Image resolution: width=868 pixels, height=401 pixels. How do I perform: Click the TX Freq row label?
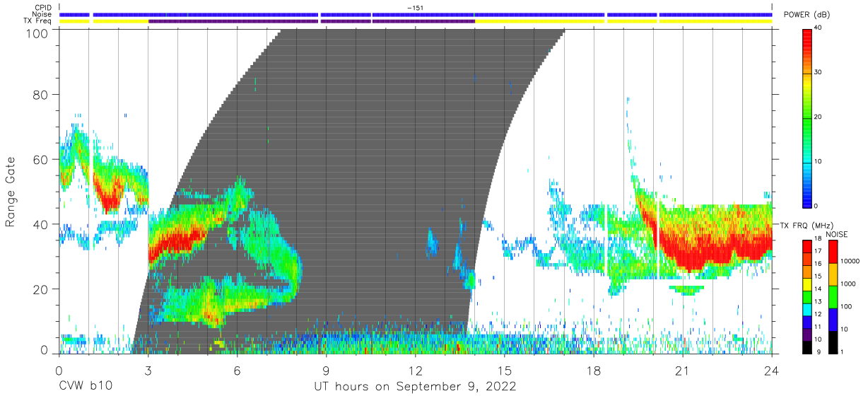pos(37,21)
